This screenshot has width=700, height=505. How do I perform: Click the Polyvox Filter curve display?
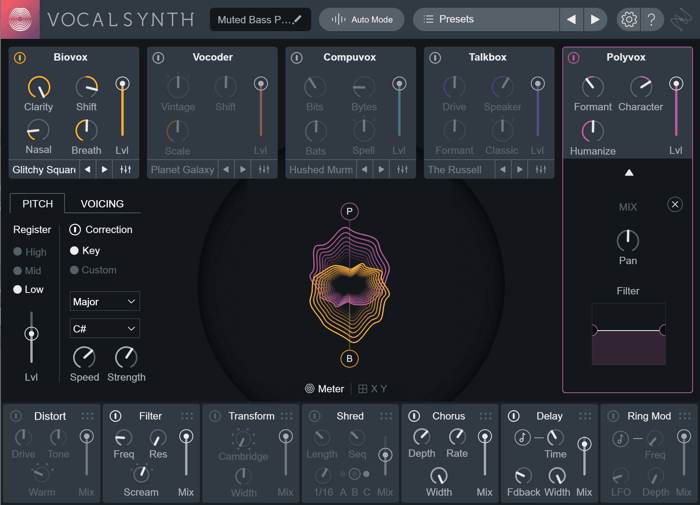[629, 334]
